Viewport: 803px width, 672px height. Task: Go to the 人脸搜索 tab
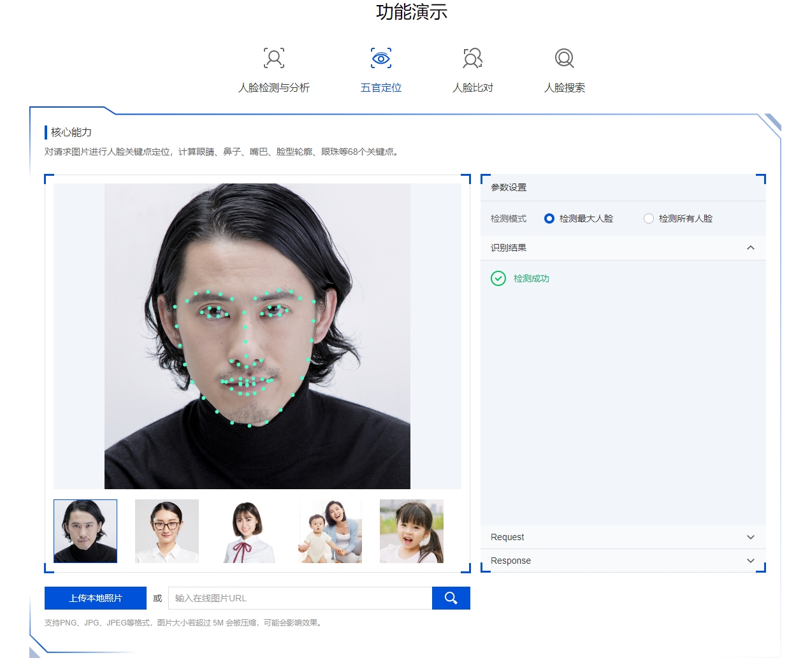565,88
